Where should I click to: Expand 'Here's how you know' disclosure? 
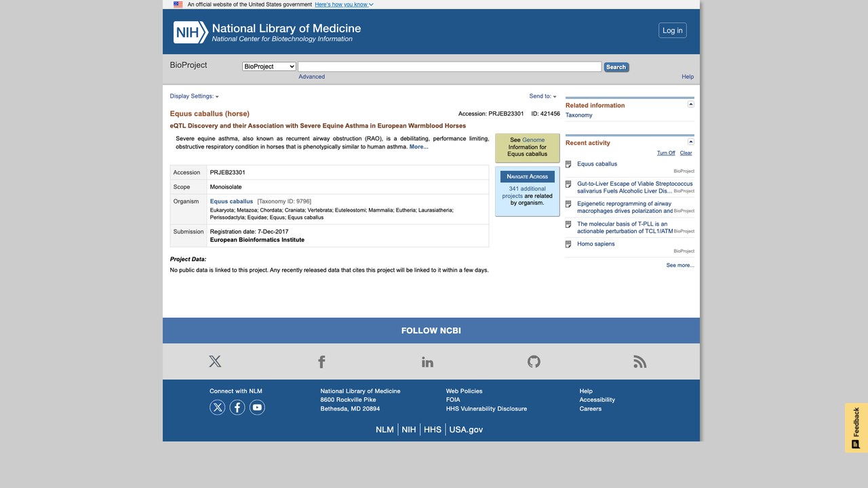point(344,4)
